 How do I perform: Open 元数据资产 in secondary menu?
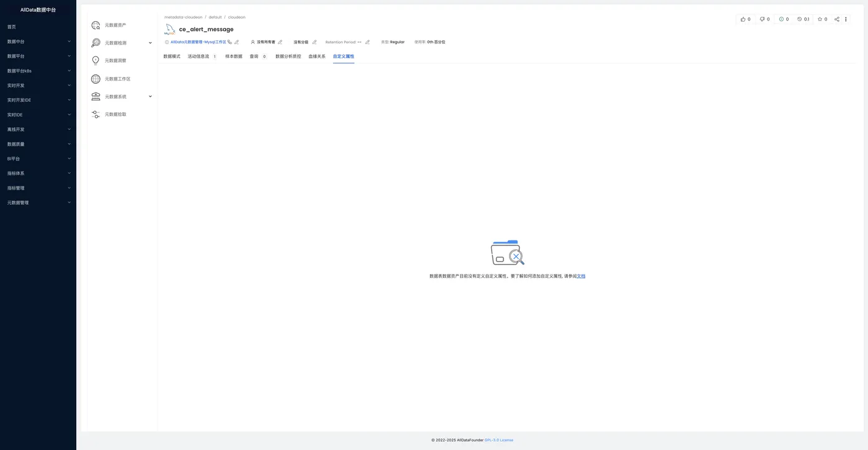coord(115,25)
